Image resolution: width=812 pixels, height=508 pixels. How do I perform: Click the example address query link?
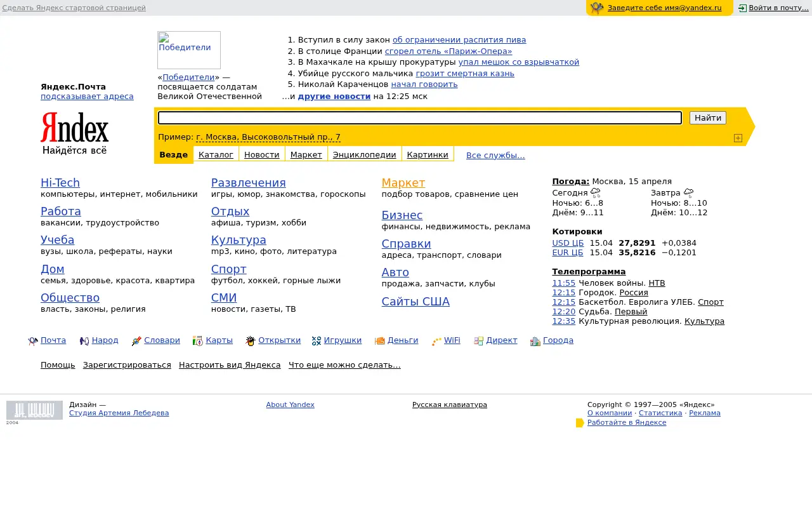coord(268,137)
